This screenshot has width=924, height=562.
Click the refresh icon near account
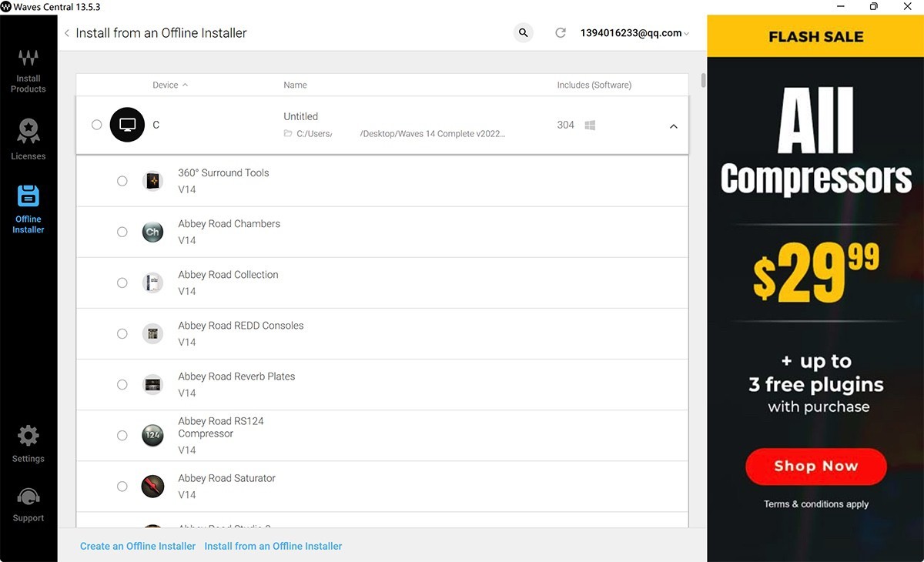561,33
